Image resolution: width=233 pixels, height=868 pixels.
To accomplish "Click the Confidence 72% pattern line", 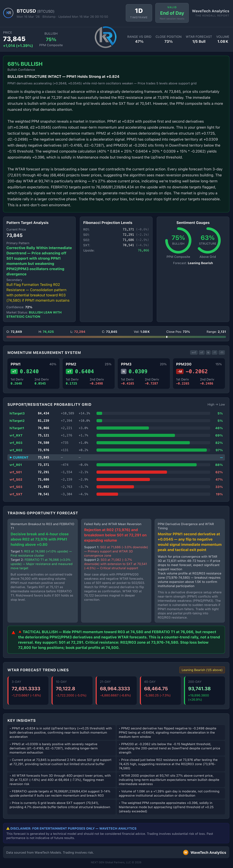I will (x=20, y=307).
